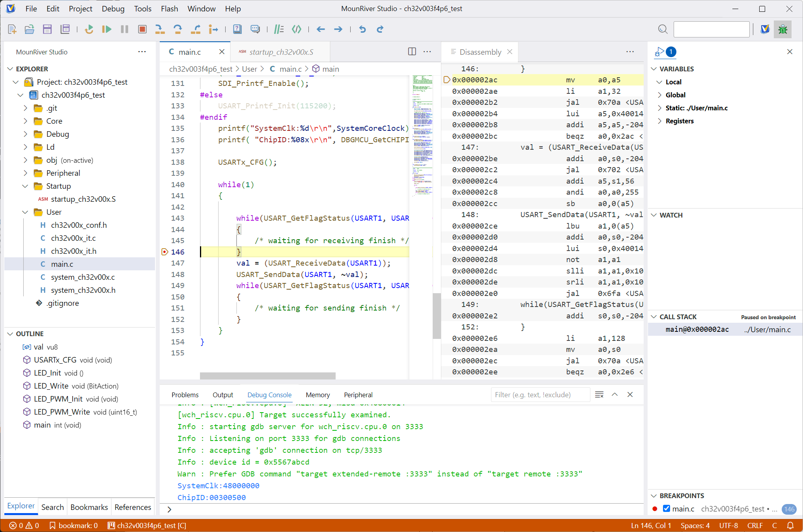The width and height of the screenshot is (803, 532).
Task: Click the Pause debug icon
Action: (x=125, y=29)
